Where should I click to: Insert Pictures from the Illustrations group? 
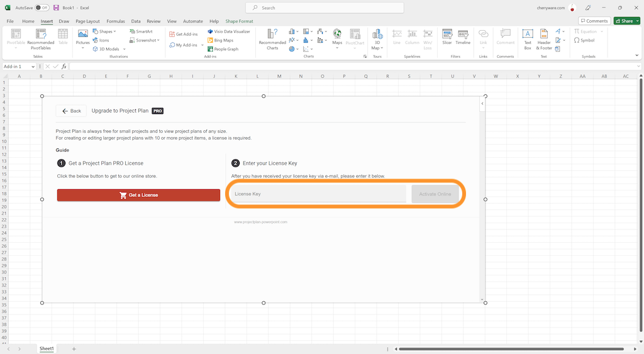(83, 38)
